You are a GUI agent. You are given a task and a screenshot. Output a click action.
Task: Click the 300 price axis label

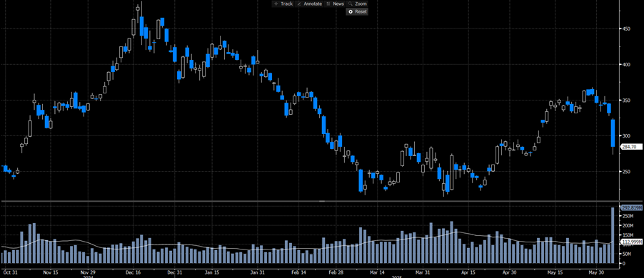pos(627,135)
